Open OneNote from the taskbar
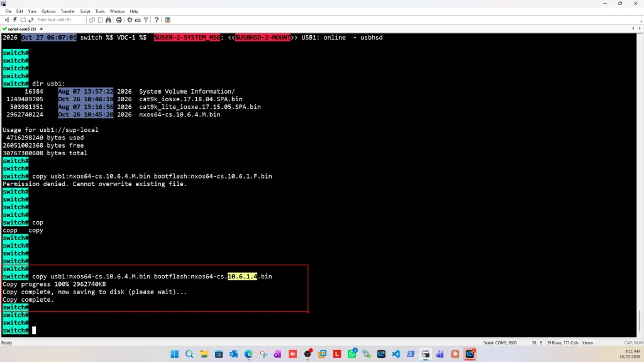The height and width of the screenshot is (362, 644). tap(278, 354)
